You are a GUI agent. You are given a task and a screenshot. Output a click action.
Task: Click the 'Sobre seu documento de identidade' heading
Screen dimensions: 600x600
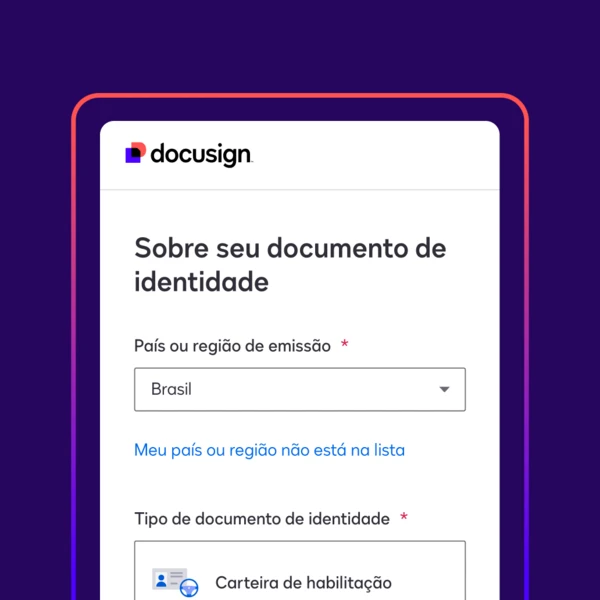[290, 265]
